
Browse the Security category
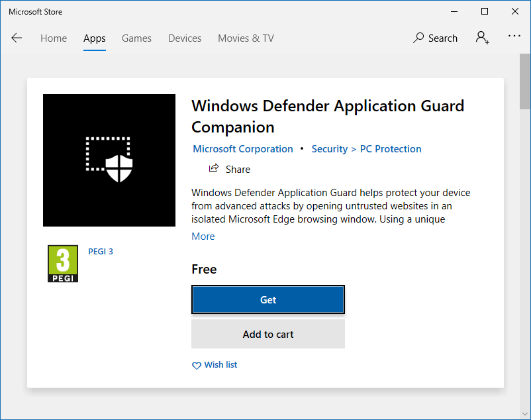[x=329, y=148]
